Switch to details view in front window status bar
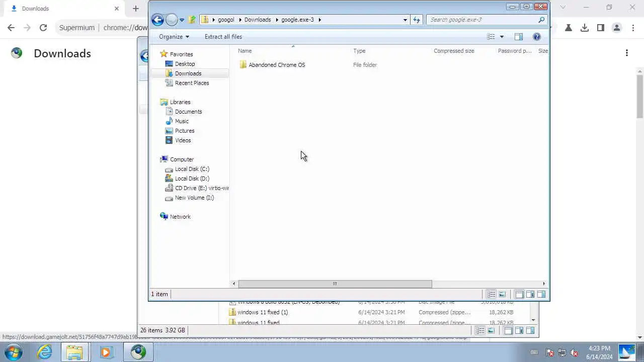Image resolution: width=644 pixels, height=362 pixels. pos(491,295)
